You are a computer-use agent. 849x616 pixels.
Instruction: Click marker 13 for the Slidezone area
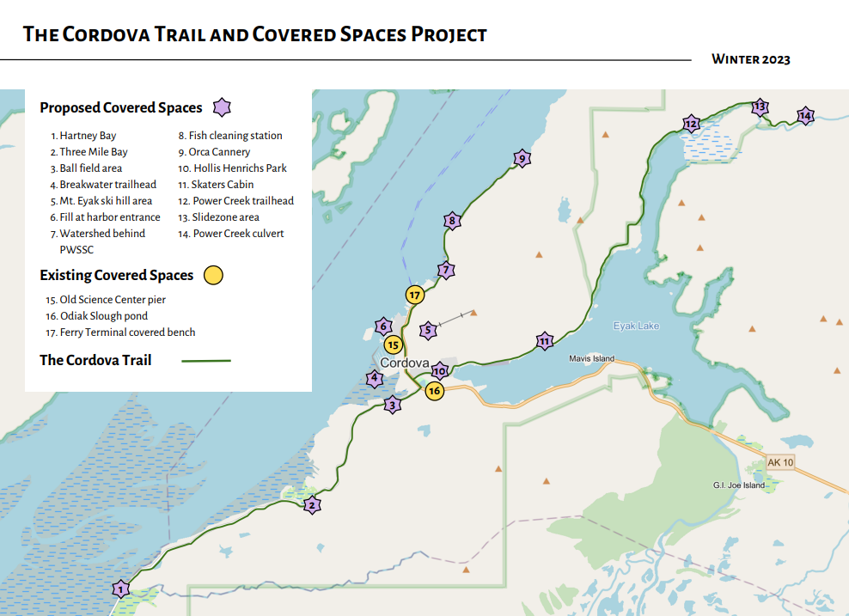(x=760, y=107)
